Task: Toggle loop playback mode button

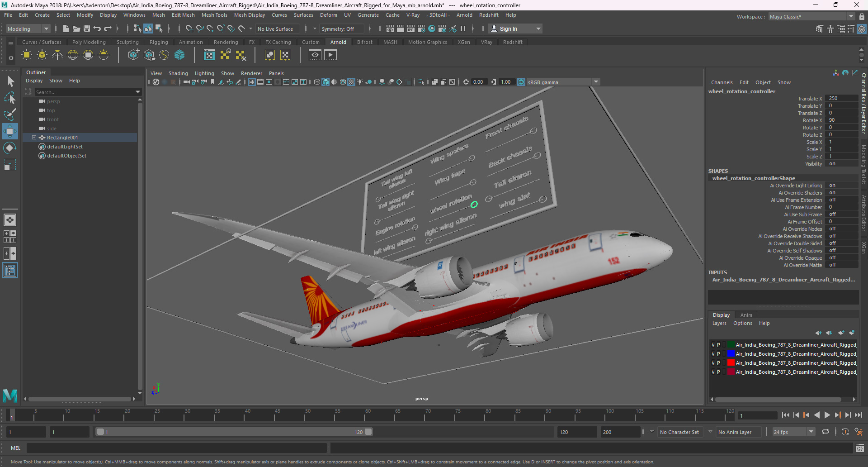Action: (826, 432)
